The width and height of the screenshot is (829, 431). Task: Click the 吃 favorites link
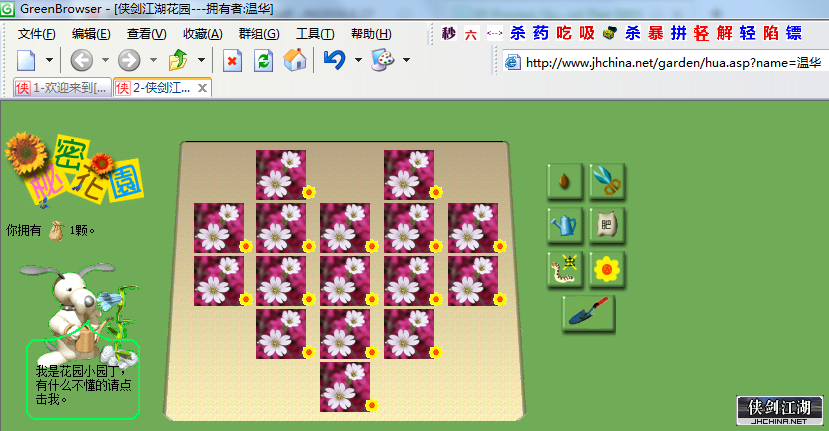tap(564, 33)
